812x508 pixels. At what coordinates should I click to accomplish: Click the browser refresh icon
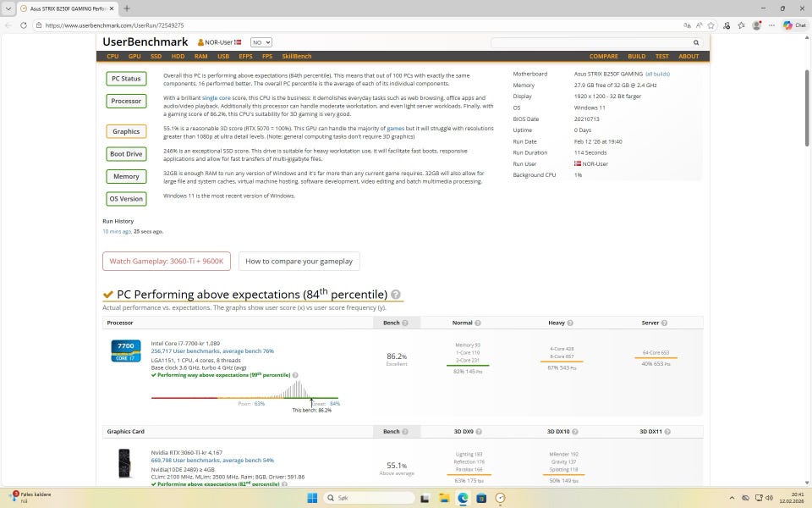pyautogui.click(x=23, y=25)
